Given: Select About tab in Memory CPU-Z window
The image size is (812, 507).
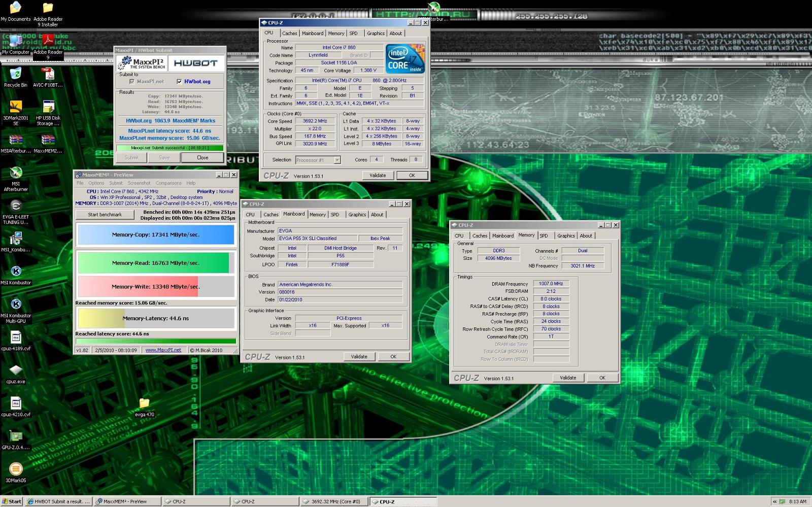Looking at the screenshot, I should [x=586, y=236].
